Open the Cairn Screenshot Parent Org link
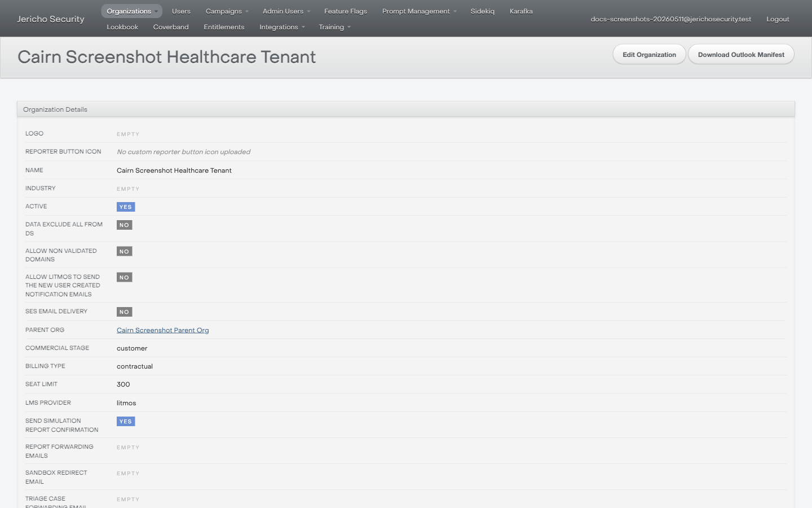Viewport: 812px width, 508px height. pos(163,330)
